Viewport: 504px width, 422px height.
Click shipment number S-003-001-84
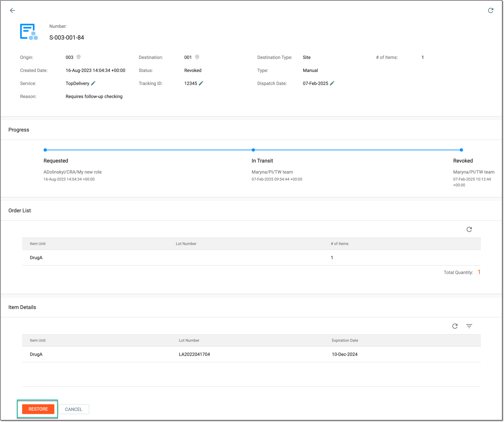click(67, 38)
